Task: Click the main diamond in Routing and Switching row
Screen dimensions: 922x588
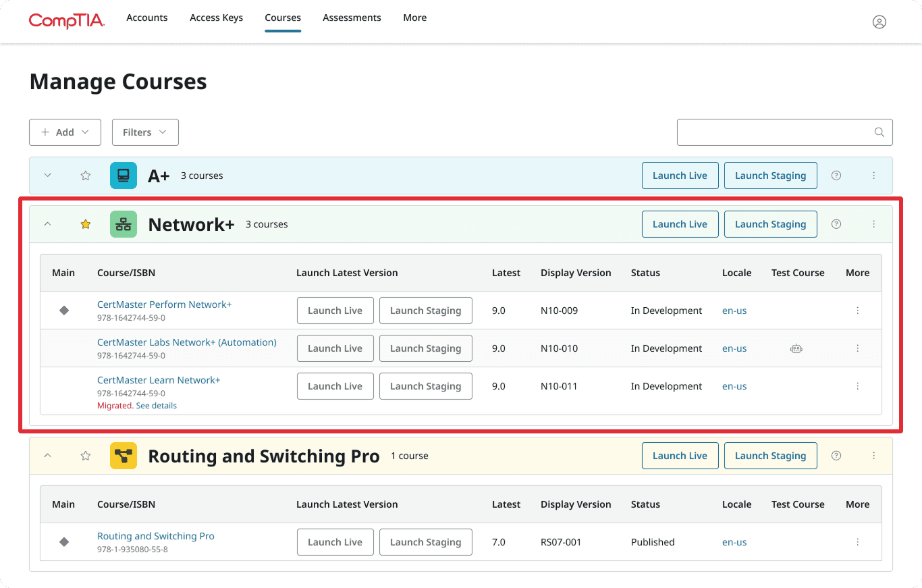Action: pos(64,542)
